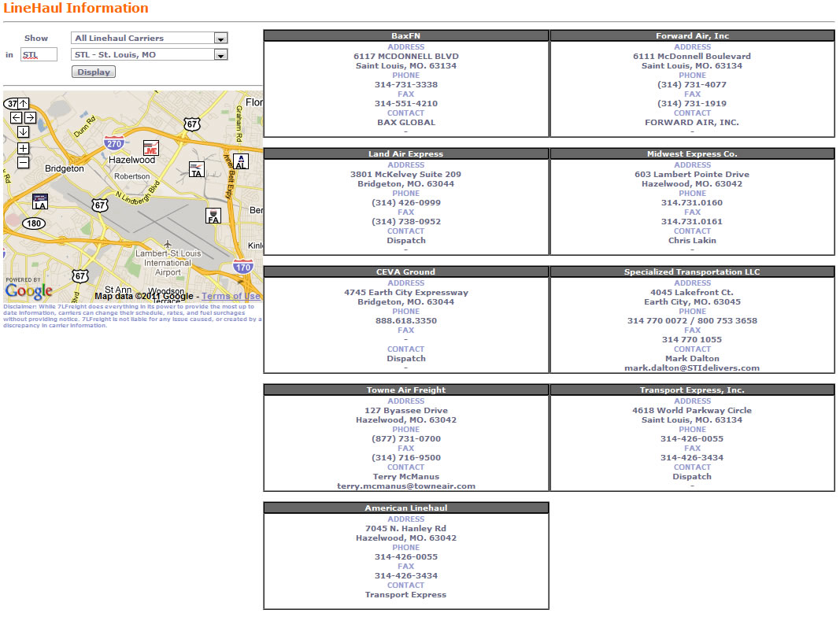Click Lambert-St Louis International Airport on map
The width and height of the screenshot is (840, 617).
coord(168,262)
